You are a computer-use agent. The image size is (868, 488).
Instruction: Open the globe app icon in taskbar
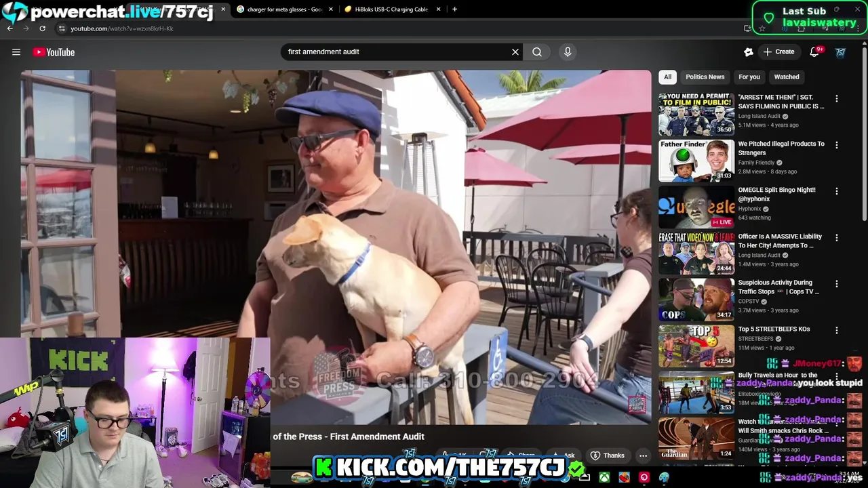(664, 478)
